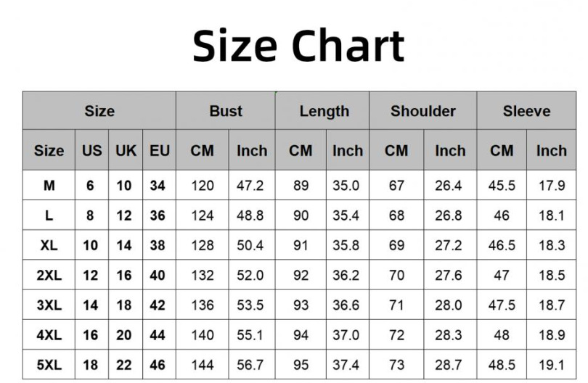Click the M size row label
This screenshot has height=383, width=588.
tap(49, 186)
